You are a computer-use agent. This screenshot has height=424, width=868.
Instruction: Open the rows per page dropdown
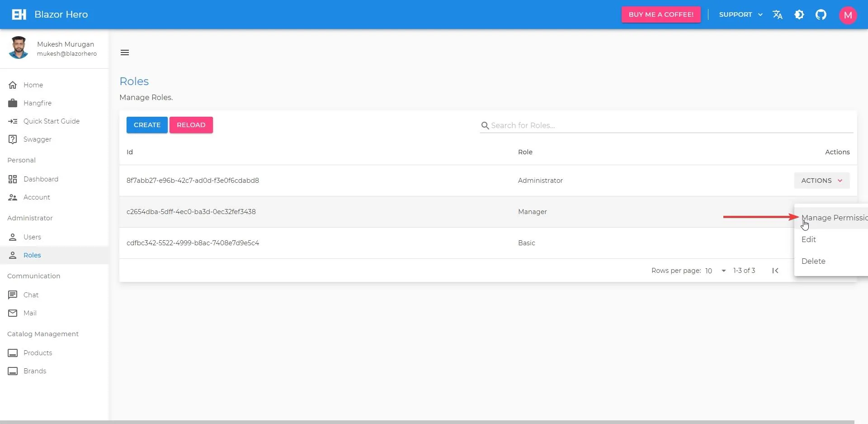pyautogui.click(x=714, y=271)
